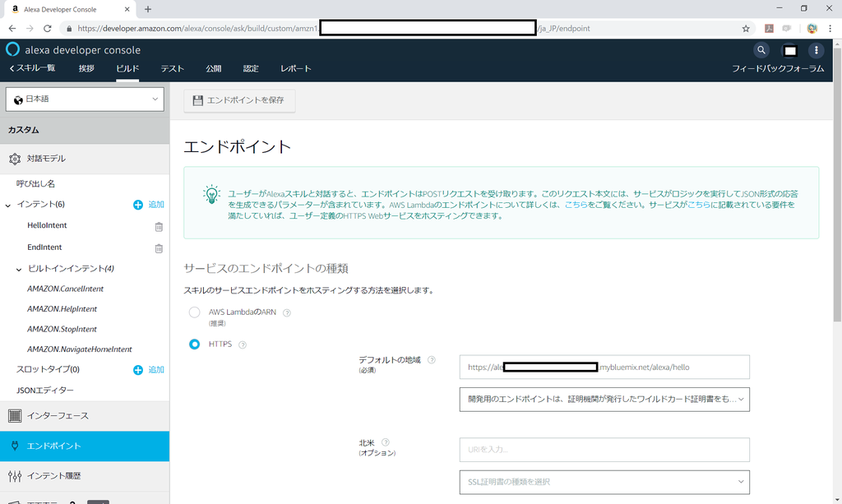
Task: Switch to the 公開 tab
Action: click(x=213, y=69)
